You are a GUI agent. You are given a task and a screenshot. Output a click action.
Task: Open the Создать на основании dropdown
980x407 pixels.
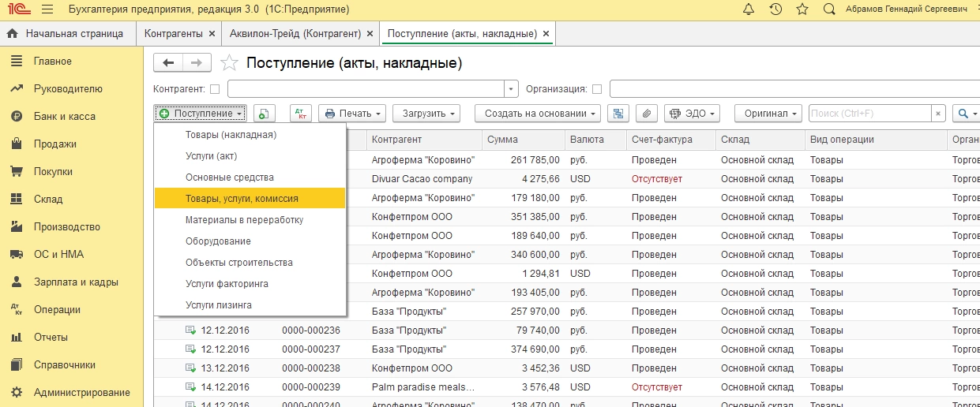pyautogui.click(x=538, y=114)
